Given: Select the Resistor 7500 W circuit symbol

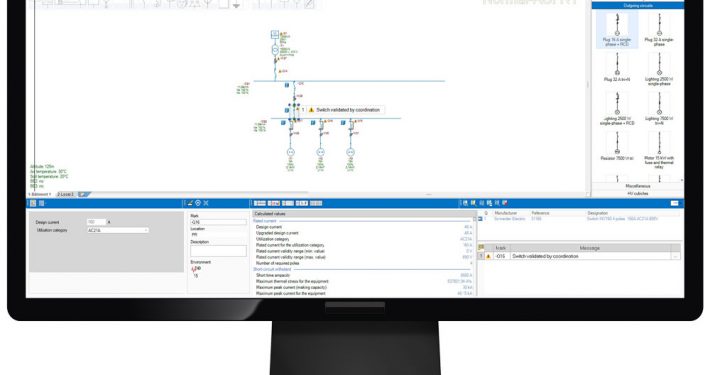Looking at the screenshot, I should [617, 146].
